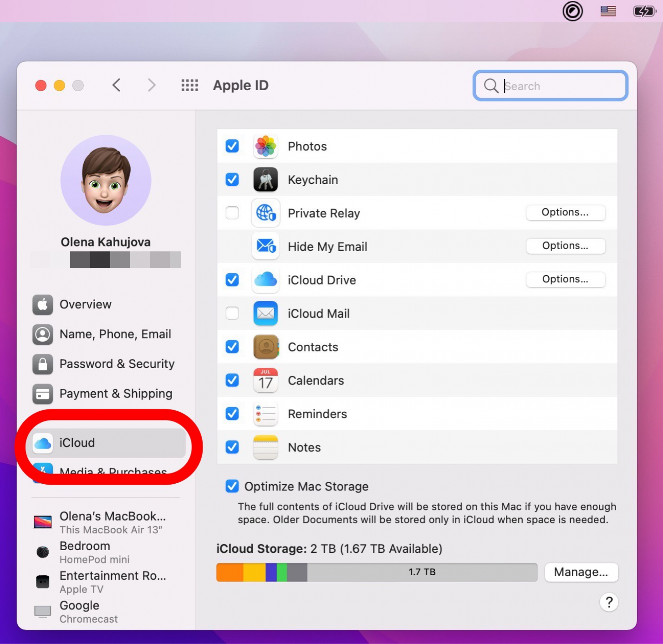Open Private Relay Options
The image size is (663, 644).
tap(566, 212)
